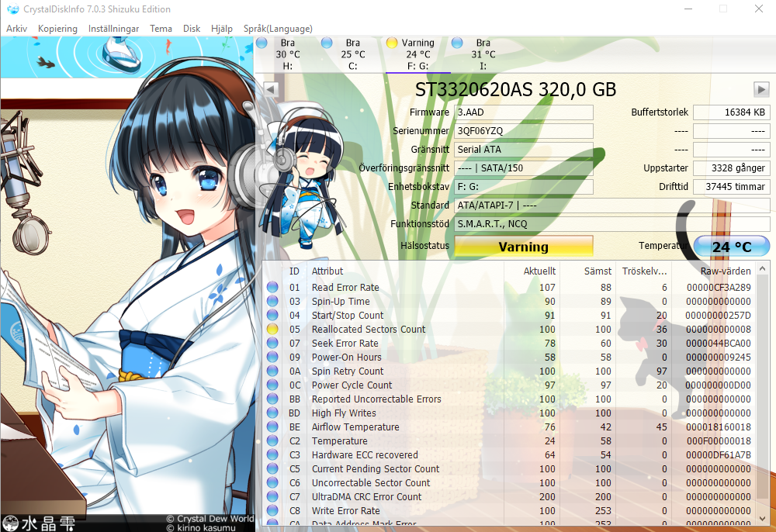This screenshot has width=776, height=532.
Task: Click the SMART list scroll up arrow
Action: point(763,268)
